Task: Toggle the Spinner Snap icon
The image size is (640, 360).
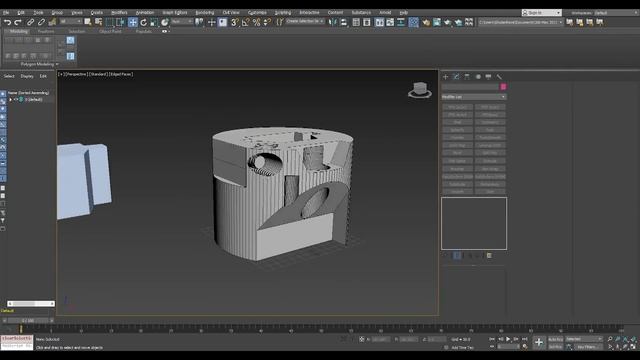Action: (x=267, y=22)
